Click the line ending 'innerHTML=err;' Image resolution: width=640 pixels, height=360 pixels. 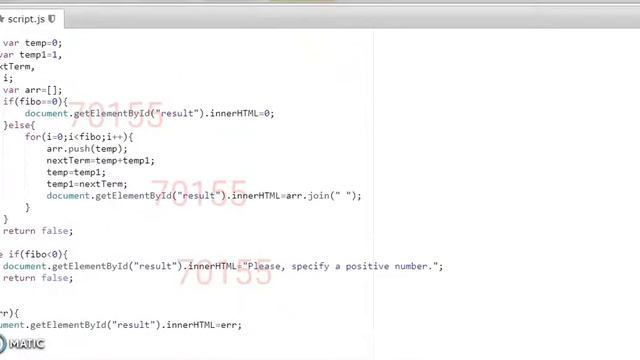[x=121, y=325]
